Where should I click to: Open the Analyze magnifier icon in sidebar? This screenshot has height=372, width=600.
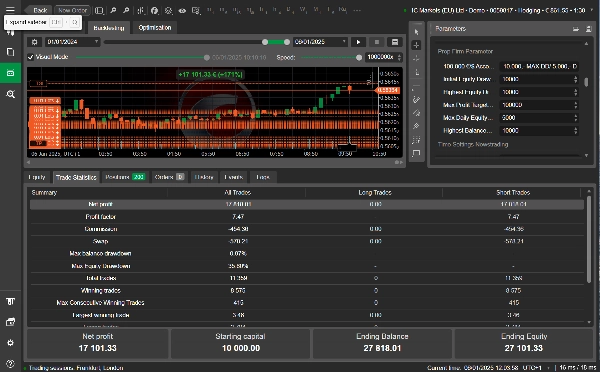pyautogui.click(x=10, y=94)
